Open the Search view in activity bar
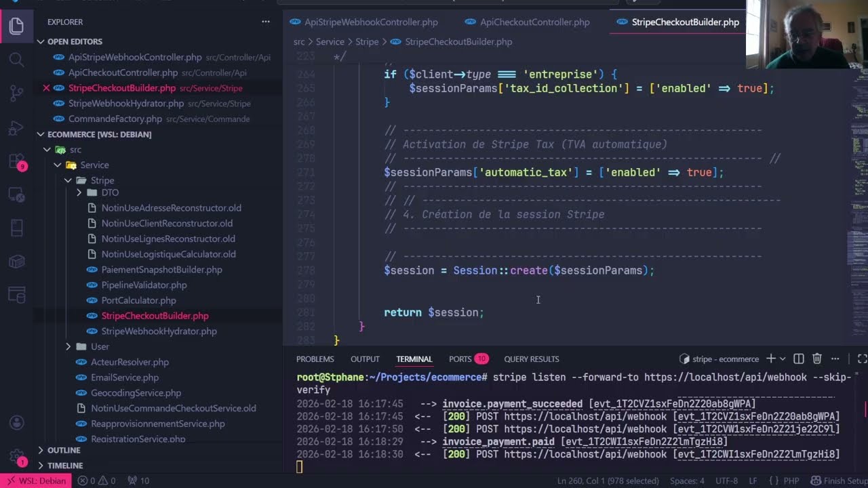868x488 pixels. point(16,60)
